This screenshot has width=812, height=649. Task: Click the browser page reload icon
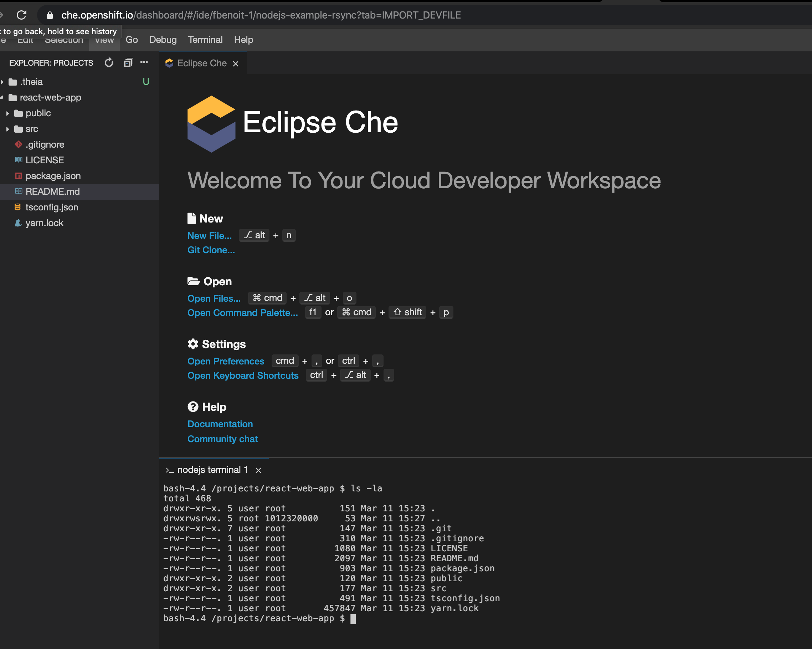pyautogui.click(x=21, y=15)
